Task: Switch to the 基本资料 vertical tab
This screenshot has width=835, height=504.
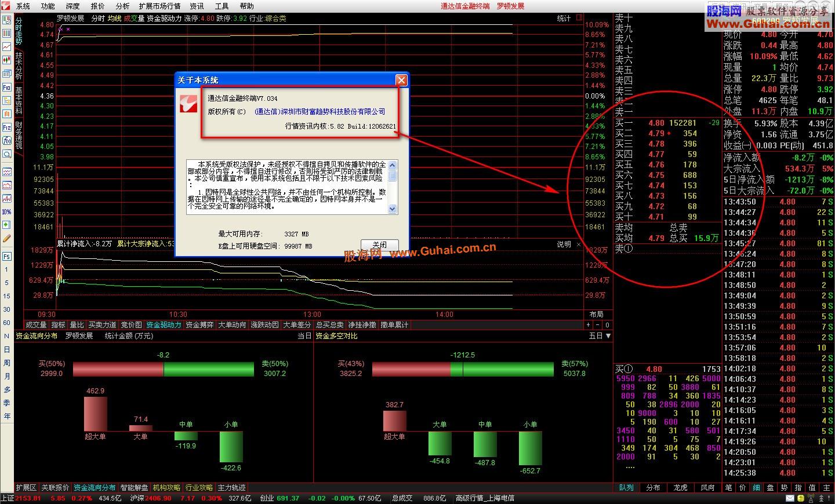Action: pos(19,100)
